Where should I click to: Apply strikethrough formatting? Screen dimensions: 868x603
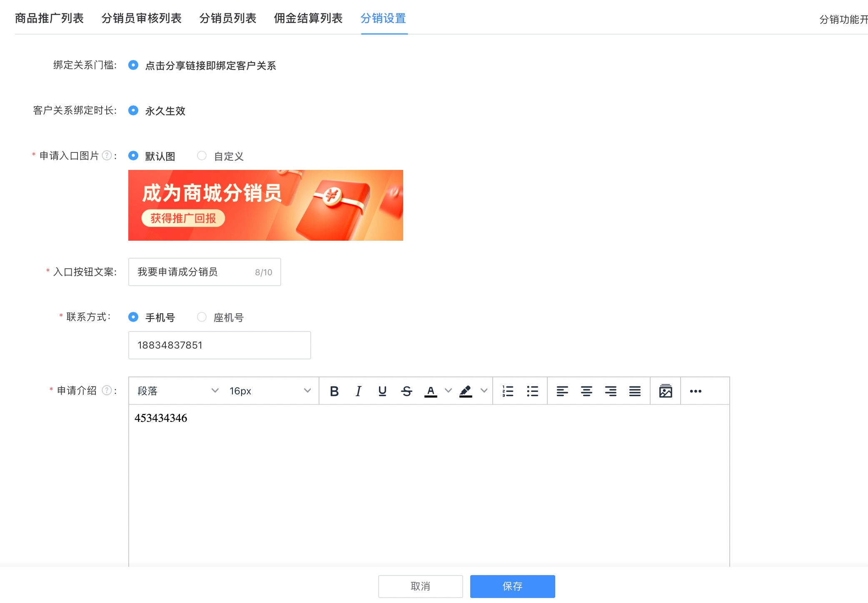[x=407, y=391]
